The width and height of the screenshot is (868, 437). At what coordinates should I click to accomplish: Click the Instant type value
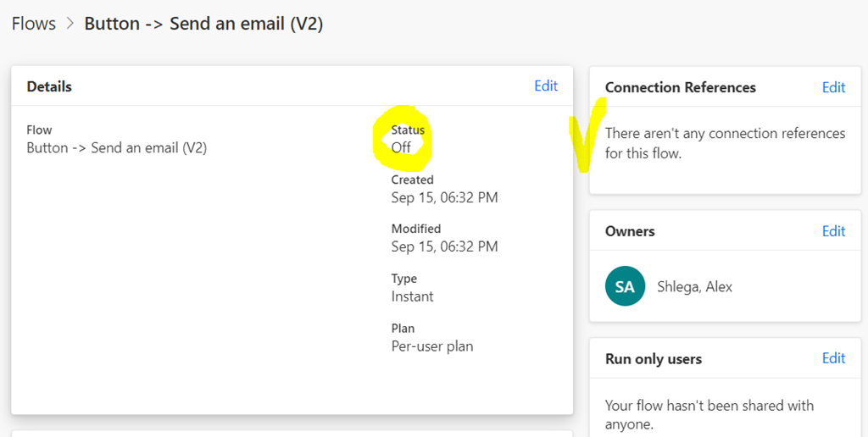(413, 296)
